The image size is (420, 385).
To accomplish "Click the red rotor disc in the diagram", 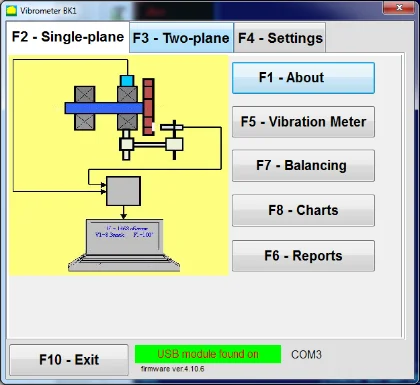I will [148, 107].
